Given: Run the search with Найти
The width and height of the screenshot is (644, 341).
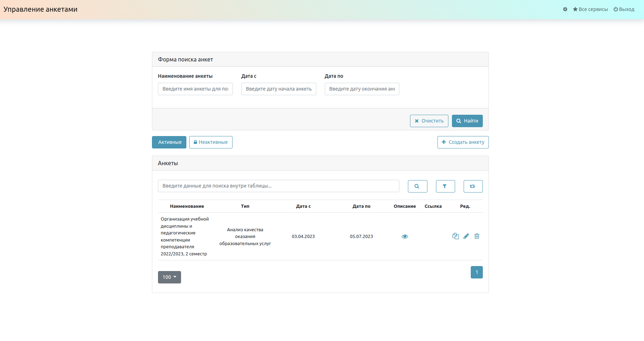Looking at the screenshot, I should [467, 121].
